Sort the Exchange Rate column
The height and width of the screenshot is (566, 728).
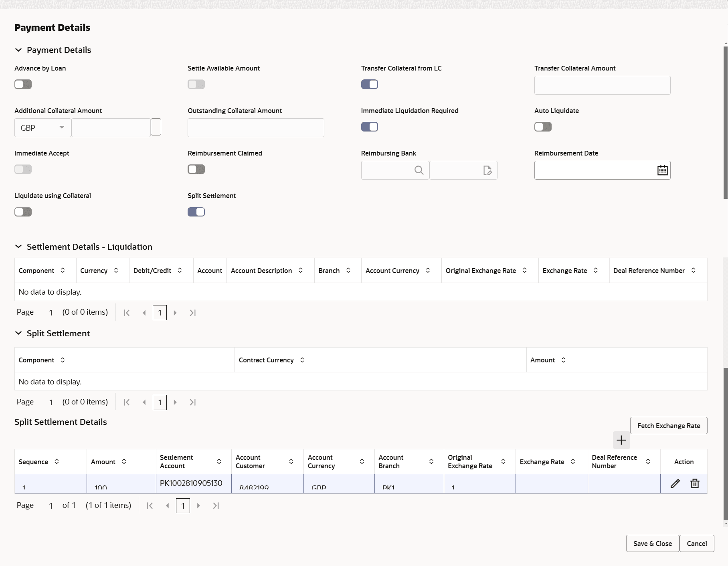[x=596, y=271]
